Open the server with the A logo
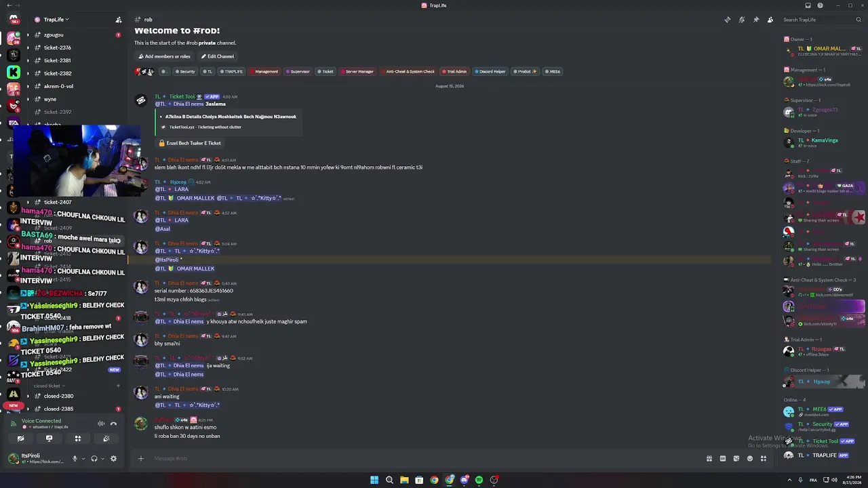868x488 pixels. pos(14,394)
